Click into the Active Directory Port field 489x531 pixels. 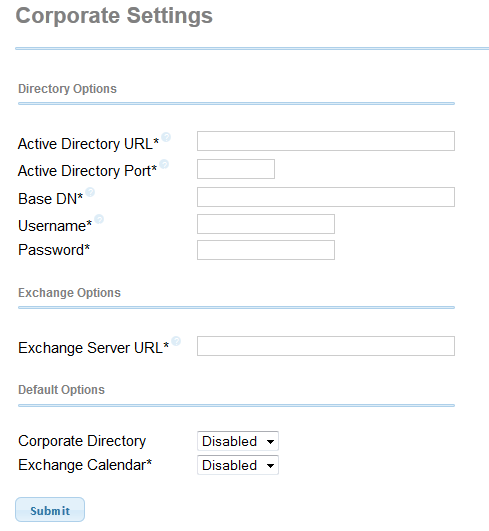pyautogui.click(x=236, y=169)
